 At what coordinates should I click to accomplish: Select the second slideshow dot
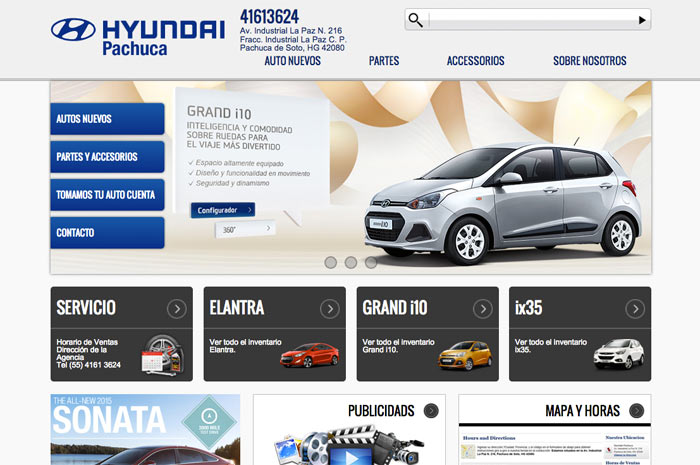pos(351,262)
